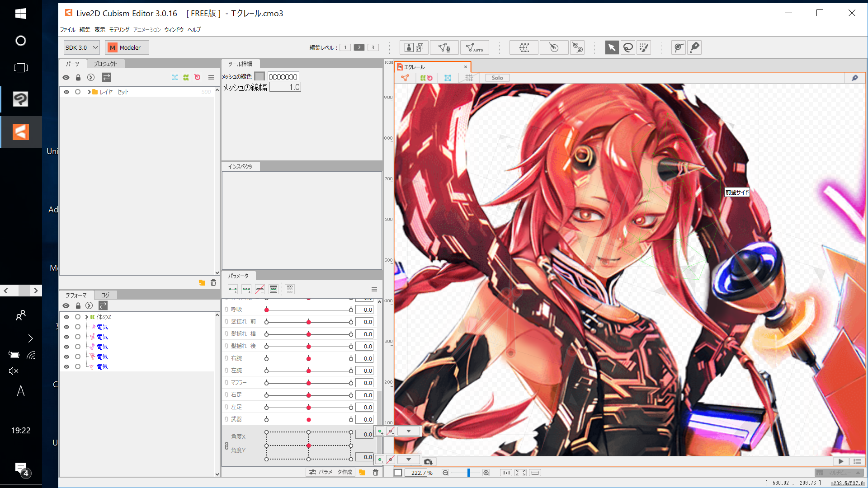Toggle Solo display mode

click(497, 78)
